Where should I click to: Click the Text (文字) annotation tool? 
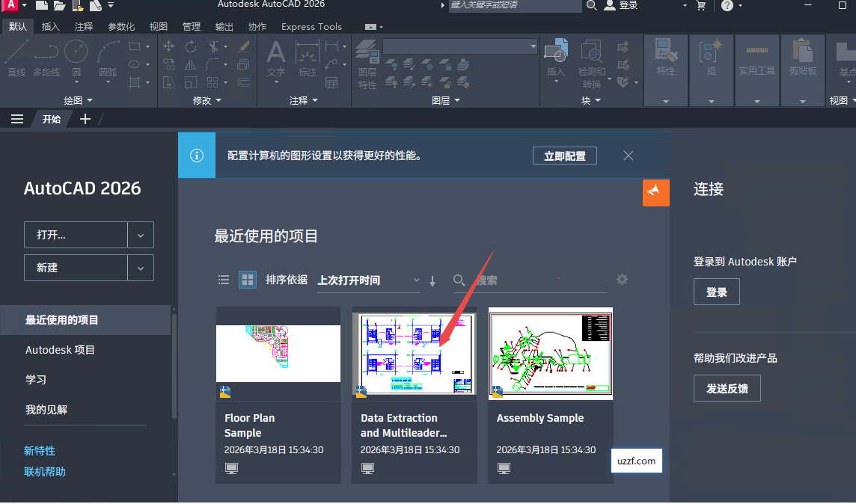tap(276, 54)
